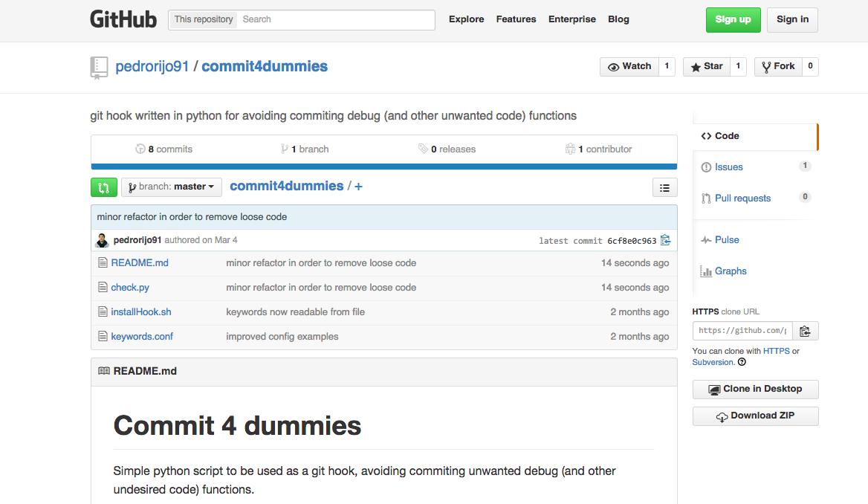
Task: Open the file list view toggle icon
Action: click(x=664, y=188)
